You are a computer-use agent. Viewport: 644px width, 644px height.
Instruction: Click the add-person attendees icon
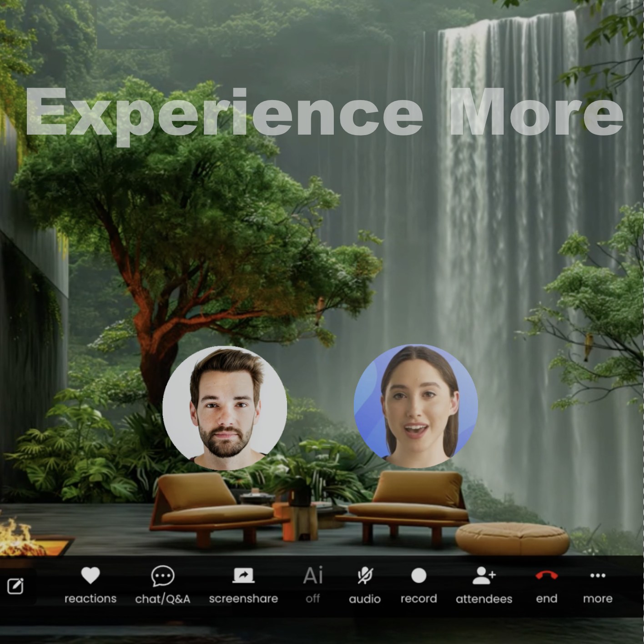click(483, 576)
